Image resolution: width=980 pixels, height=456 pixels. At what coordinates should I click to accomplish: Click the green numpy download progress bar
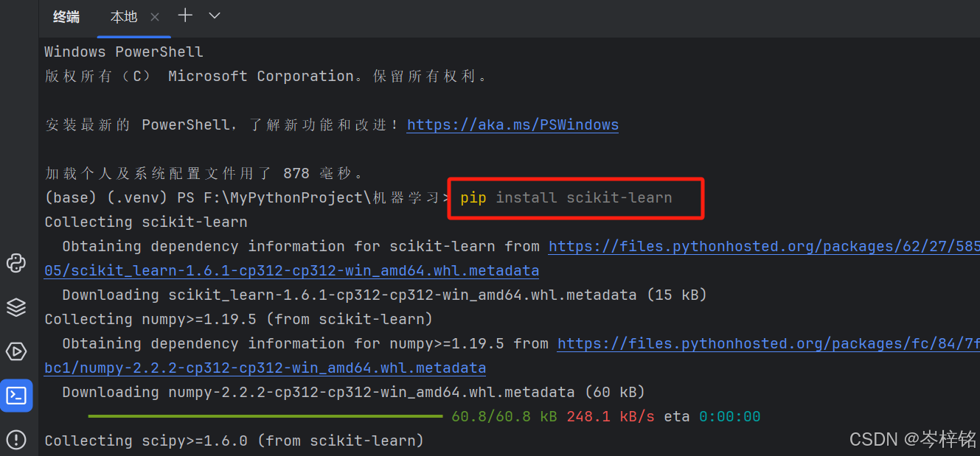click(265, 416)
